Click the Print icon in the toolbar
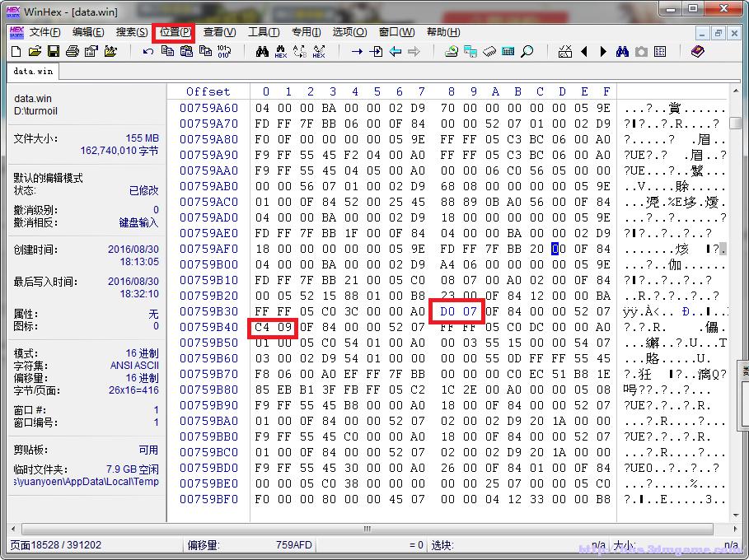Image resolution: width=749 pixels, height=560 pixels. coord(72,51)
